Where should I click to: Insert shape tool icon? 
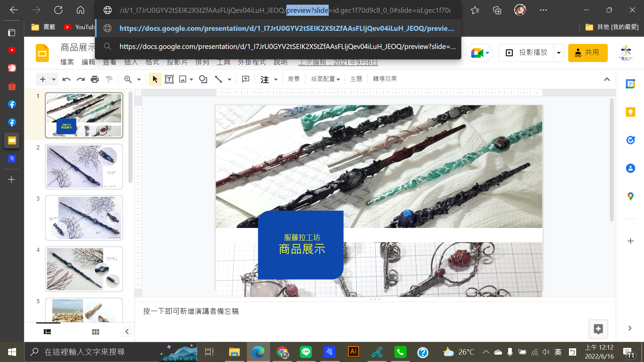(203, 79)
